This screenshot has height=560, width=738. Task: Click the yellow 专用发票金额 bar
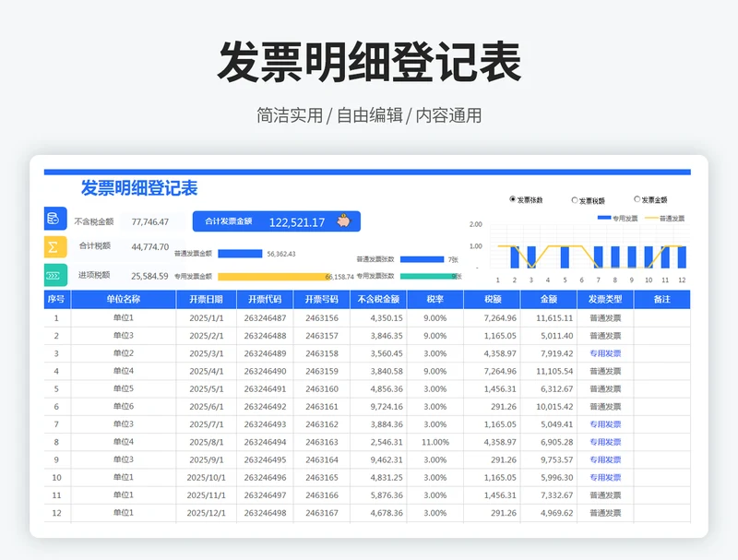(274, 277)
